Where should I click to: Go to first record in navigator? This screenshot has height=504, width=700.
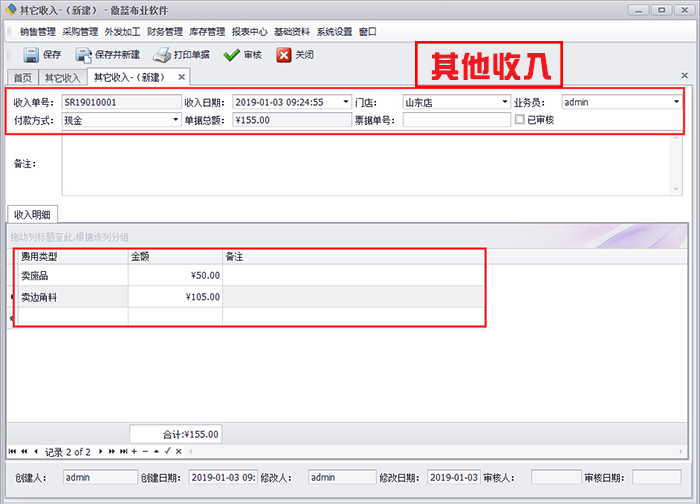coord(13,452)
